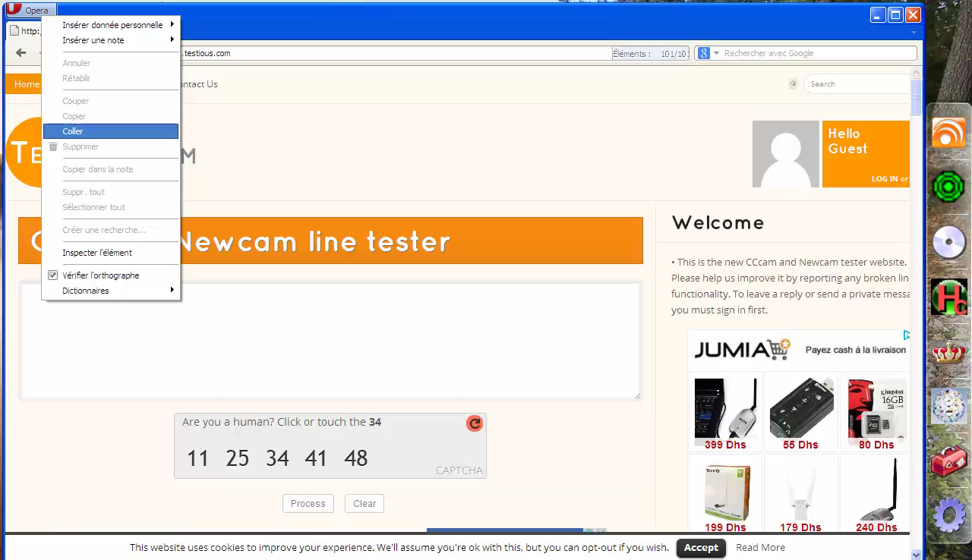Expand the Insérer donnée personnelle submenu
This screenshot has height=560, width=972.
(112, 25)
